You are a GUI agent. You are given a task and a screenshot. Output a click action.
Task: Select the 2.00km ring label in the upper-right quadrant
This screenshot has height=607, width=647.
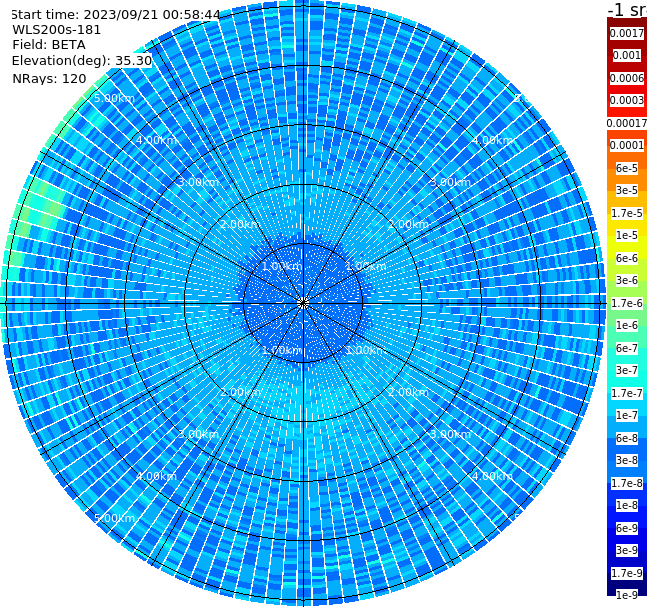pos(408,224)
